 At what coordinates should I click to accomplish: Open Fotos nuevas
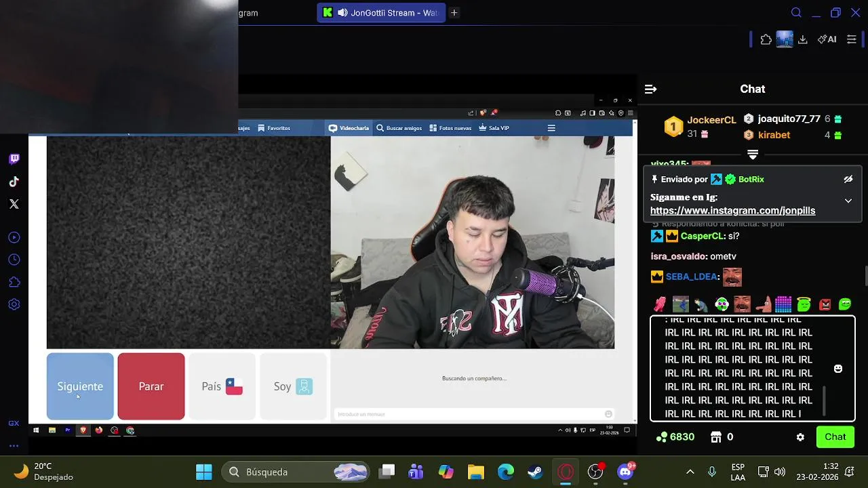(x=450, y=128)
